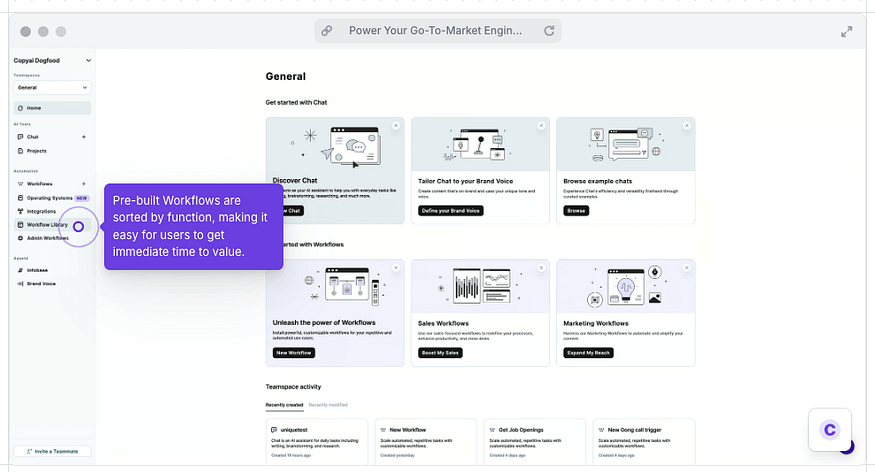Screen dimensions: 875x472
Task: Add a new workflow with plus icon
Action: (84, 184)
